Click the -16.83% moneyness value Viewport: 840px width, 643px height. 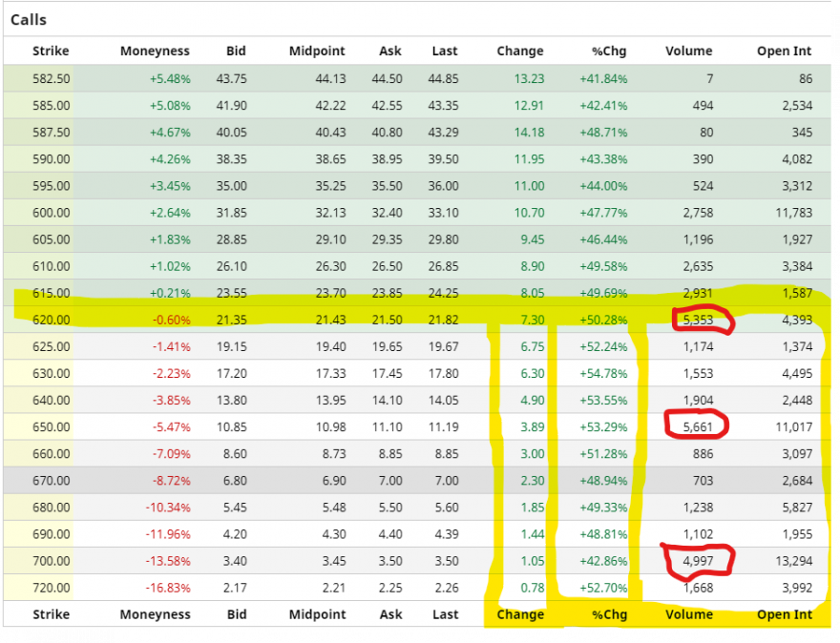click(168, 588)
